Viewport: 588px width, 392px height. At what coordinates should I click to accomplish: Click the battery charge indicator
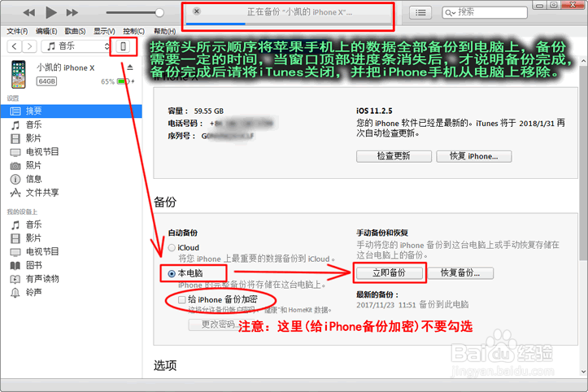[123, 81]
